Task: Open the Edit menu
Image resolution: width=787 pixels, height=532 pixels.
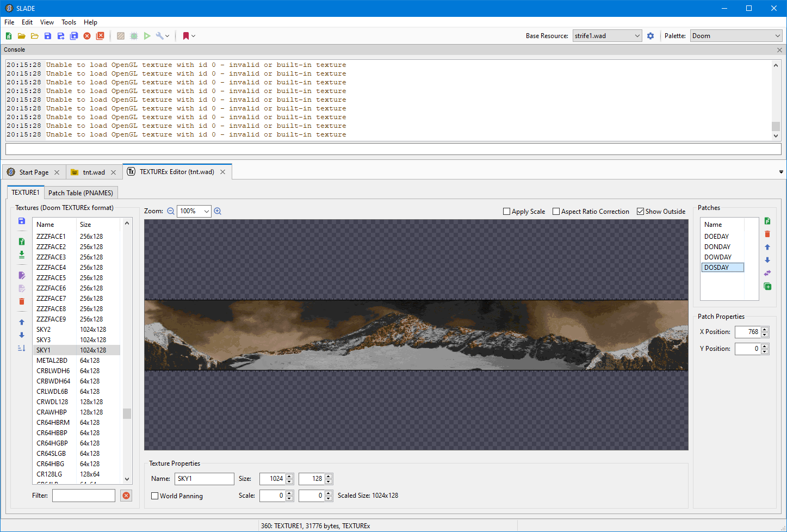Action: click(x=27, y=22)
